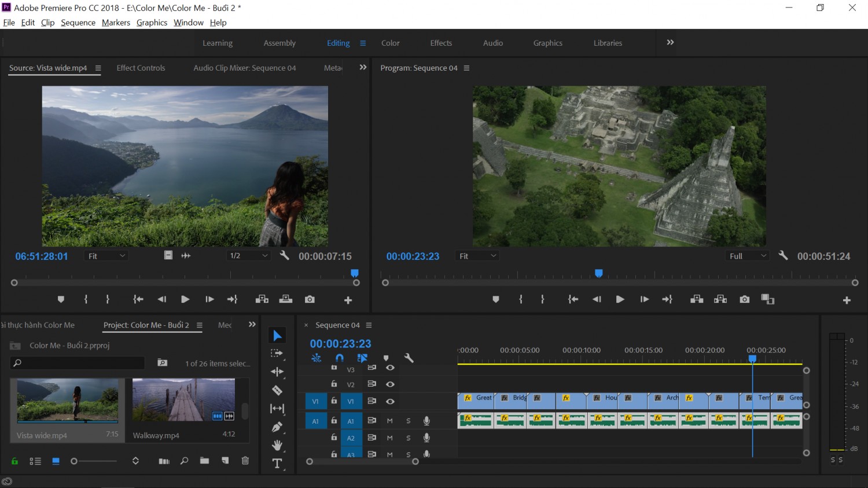Choose the Ripple Edit tool

coord(277,372)
